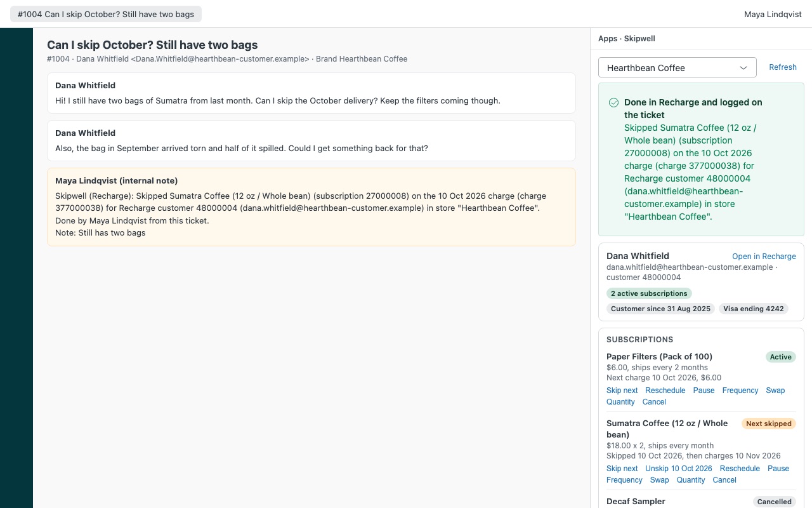The image size is (812, 508).
Task: Click the "Sumatra Coffee (12 oz / Whole bean)" title
Action: [667, 429]
